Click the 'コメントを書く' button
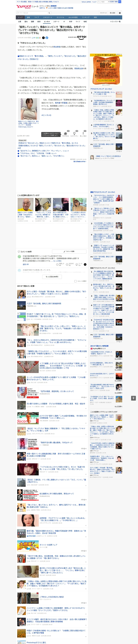 [69, 251]
